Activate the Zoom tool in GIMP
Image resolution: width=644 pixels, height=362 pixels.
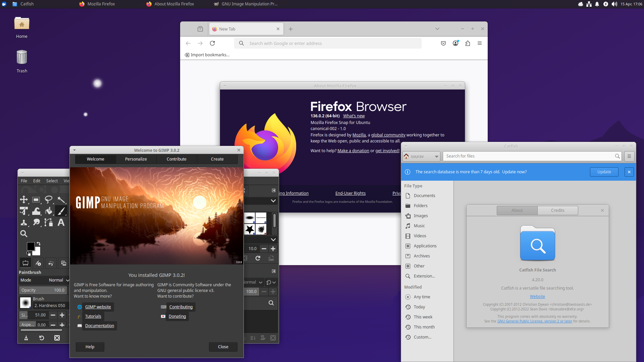click(24, 234)
